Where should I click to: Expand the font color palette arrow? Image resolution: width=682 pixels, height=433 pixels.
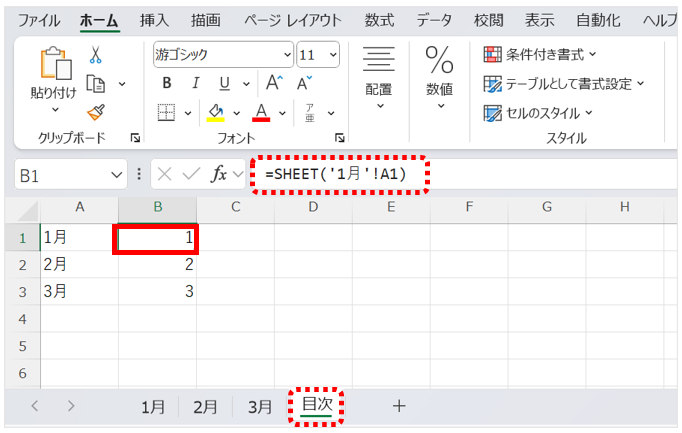pos(282,113)
